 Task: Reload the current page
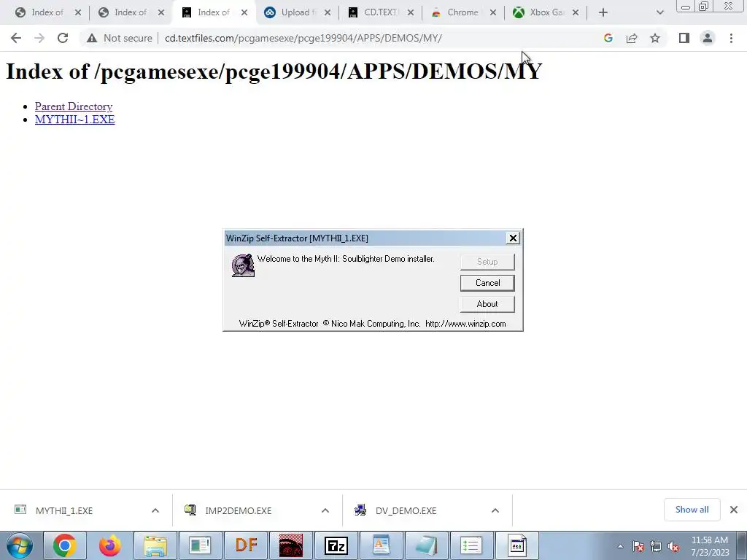pyautogui.click(x=63, y=38)
